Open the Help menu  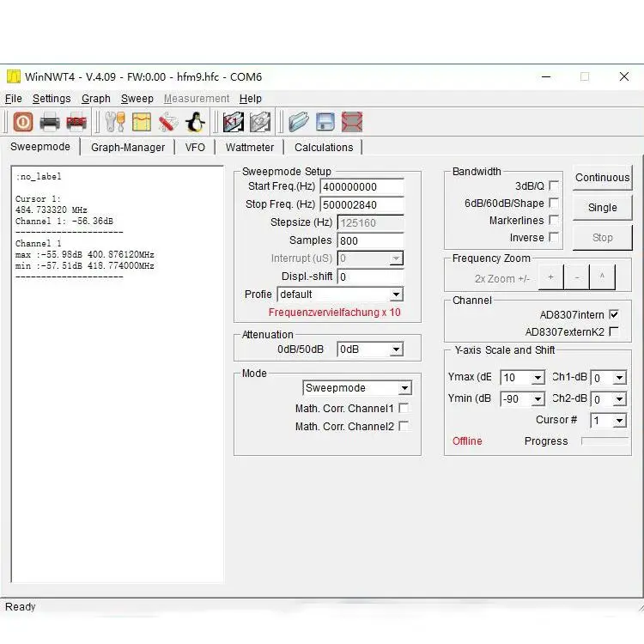[251, 99]
